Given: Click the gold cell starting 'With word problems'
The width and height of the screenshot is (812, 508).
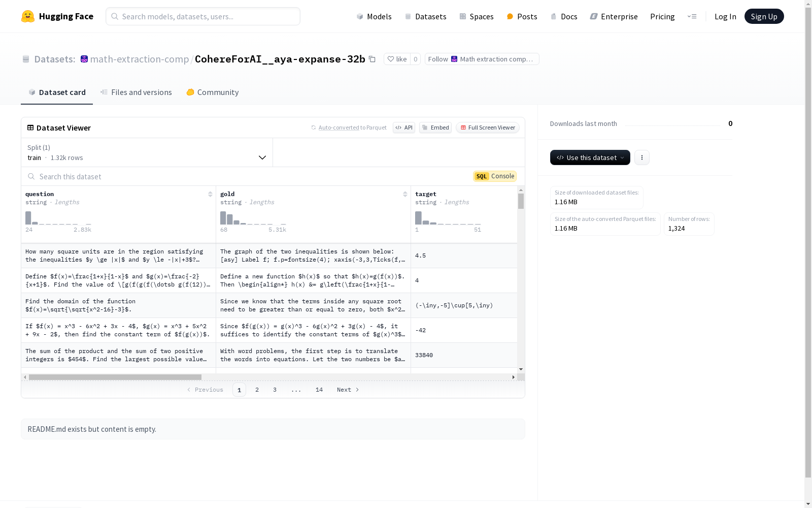Looking at the screenshot, I should click(314, 355).
